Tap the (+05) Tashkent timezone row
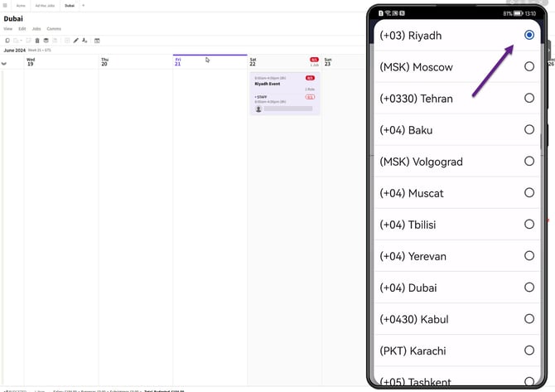Viewport: 555px width, 392px height. (x=456, y=377)
